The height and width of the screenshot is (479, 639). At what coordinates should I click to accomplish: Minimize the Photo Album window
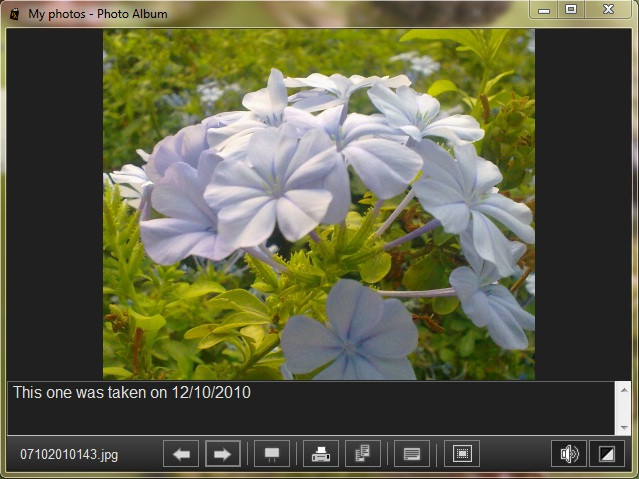[544, 10]
